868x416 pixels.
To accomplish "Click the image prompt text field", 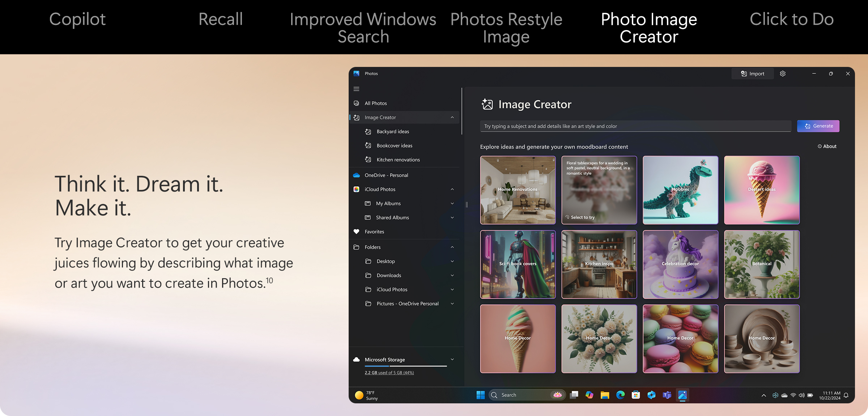I will (x=635, y=126).
